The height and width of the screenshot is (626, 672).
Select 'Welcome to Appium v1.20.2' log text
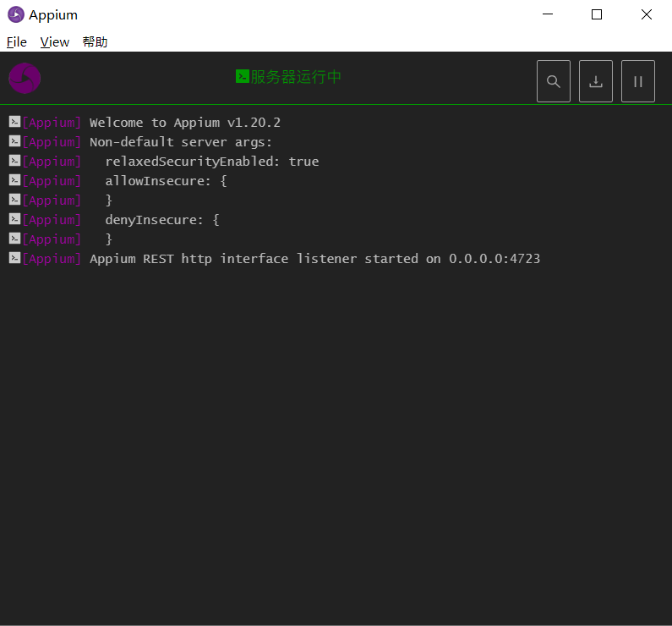click(185, 123)
